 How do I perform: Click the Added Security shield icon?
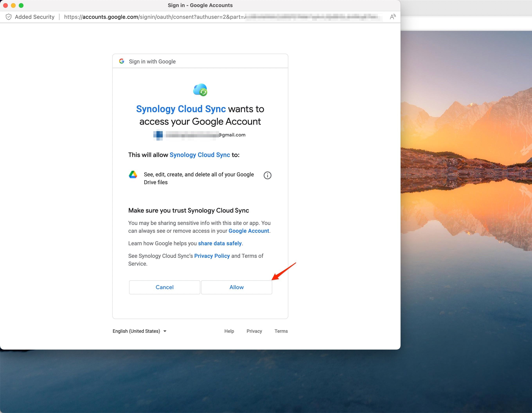coord(9,17)
